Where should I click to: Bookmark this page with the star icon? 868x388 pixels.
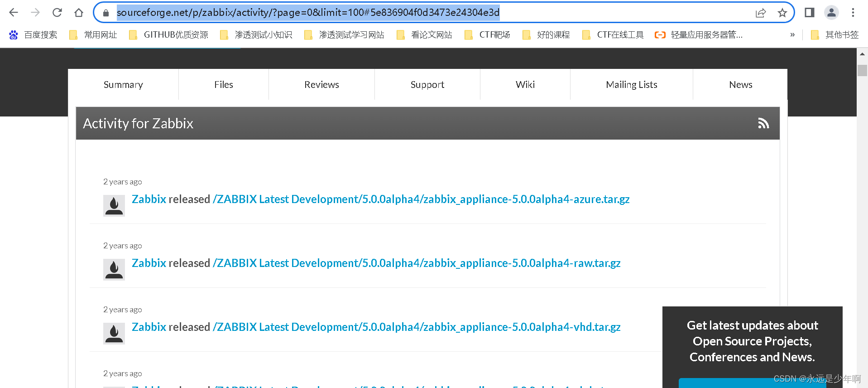pos(782,13)
